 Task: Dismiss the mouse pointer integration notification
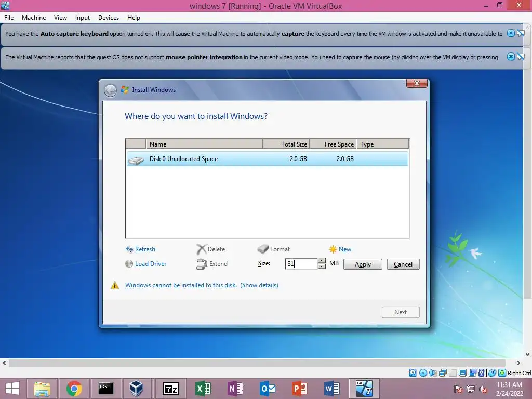click(511, 57)
